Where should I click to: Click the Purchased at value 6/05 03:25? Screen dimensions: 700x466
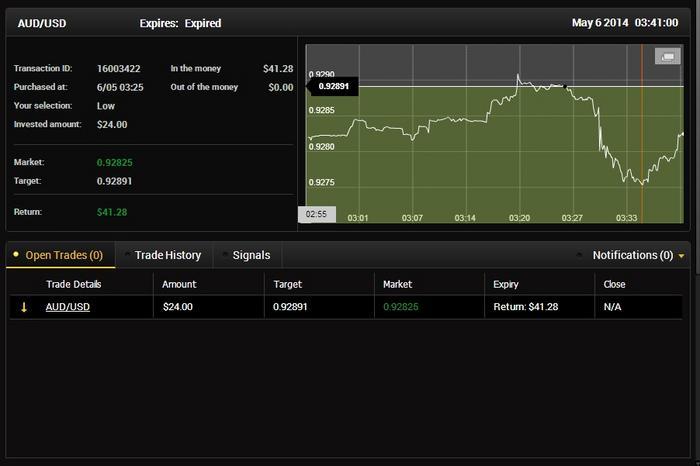click(x=120, y=87)
